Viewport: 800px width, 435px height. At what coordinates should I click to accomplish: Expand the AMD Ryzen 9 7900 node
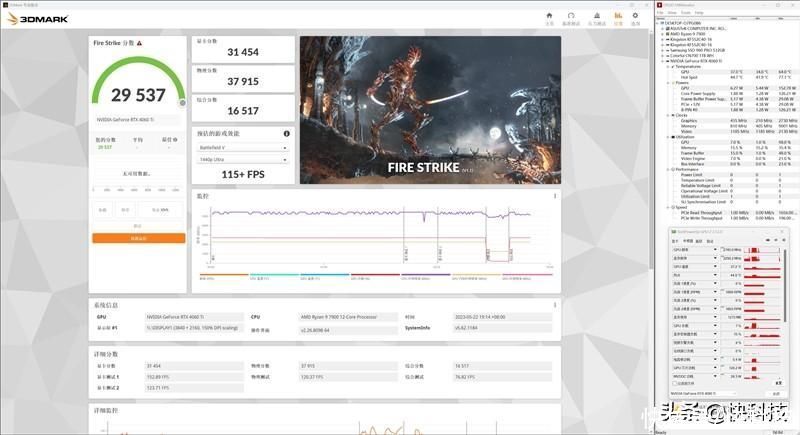click(662, 34)
